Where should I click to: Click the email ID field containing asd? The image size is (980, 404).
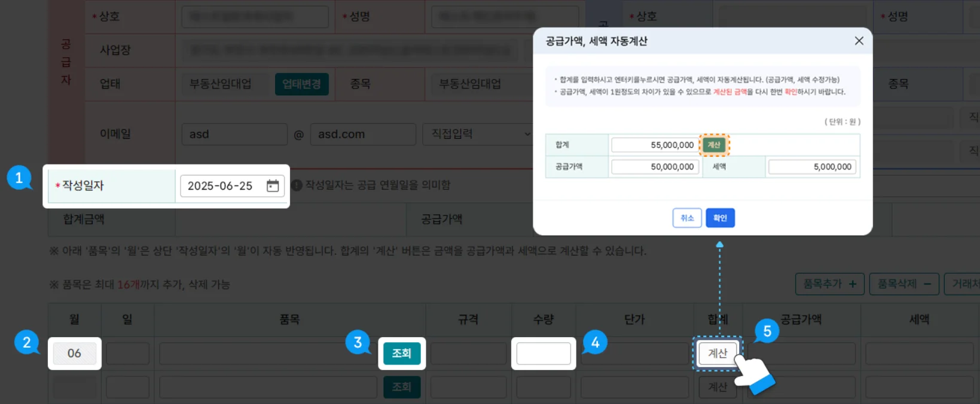(234, 134)
